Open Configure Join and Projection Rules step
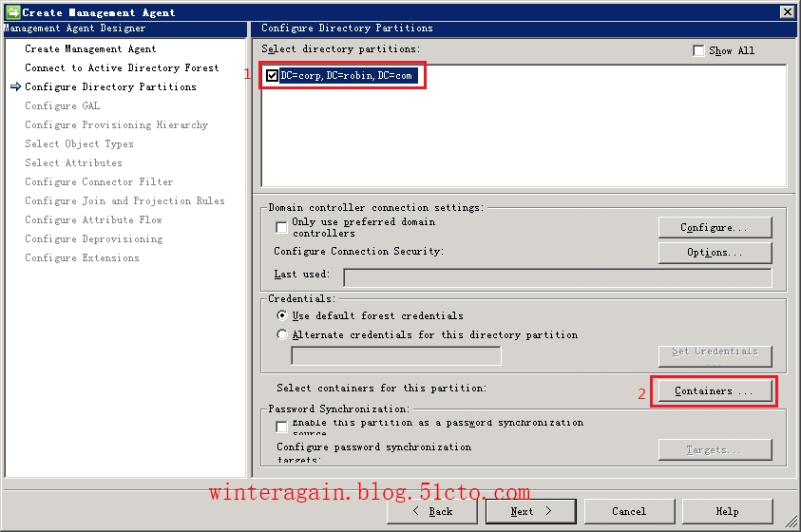 point(124,200)
